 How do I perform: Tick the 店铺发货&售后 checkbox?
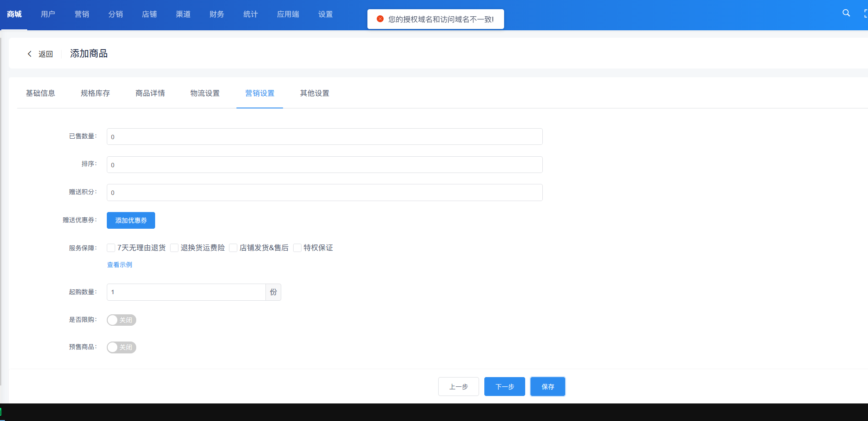coord(233,248)
